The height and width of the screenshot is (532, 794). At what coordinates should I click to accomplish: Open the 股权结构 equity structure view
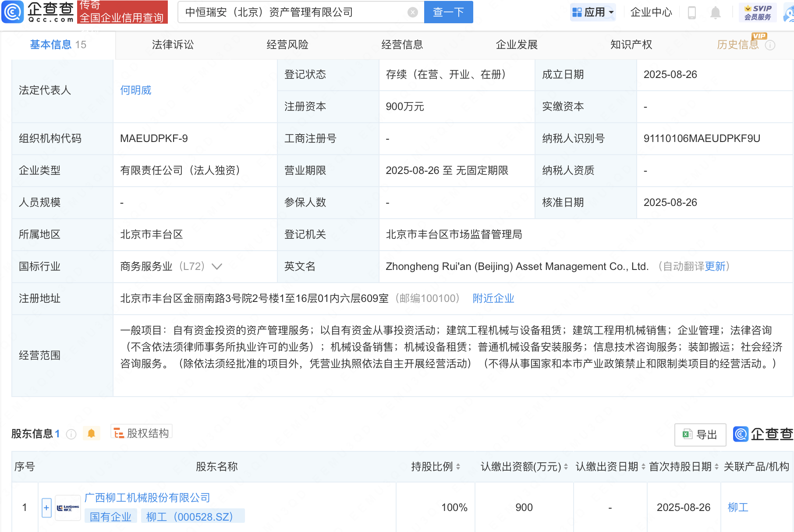141,432
